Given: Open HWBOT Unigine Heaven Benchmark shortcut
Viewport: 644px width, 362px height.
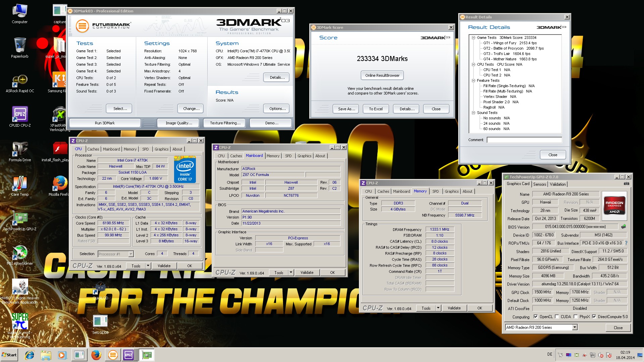Looking at the screenshot, I should pos(20,291).
